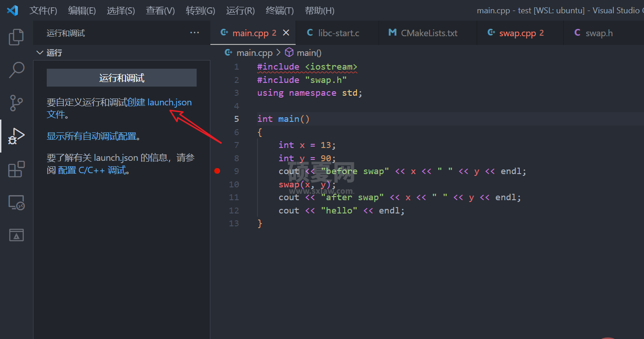Click the #include "swap.h" line
The height and width of the screenshot is (339, 644).
pyautogui.click(x=302, y=80)
